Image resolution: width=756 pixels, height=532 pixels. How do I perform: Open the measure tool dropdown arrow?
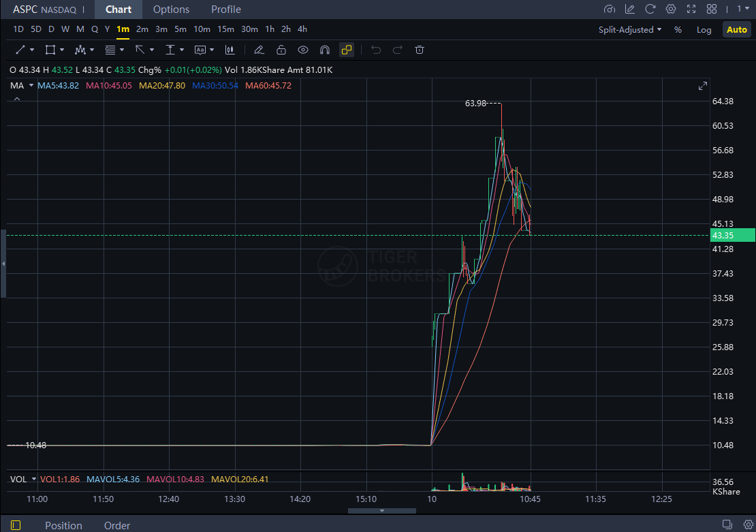tap(182, 50)
